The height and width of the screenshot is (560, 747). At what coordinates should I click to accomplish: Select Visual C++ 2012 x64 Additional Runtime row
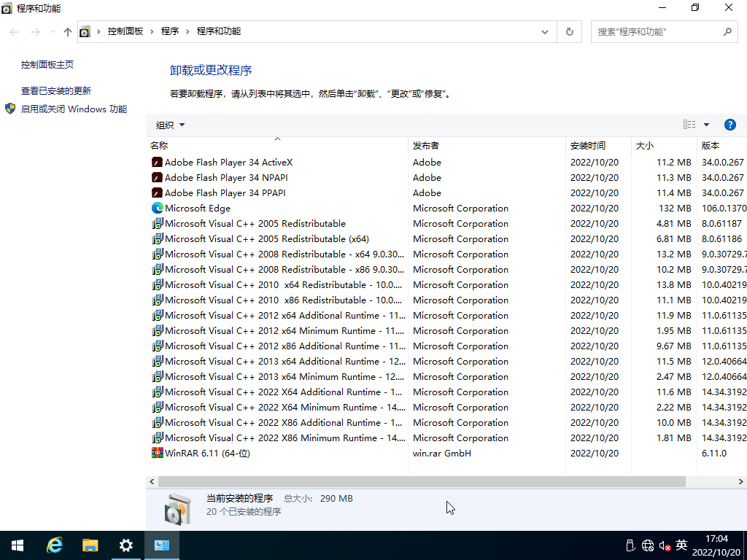tap(446, 315)
